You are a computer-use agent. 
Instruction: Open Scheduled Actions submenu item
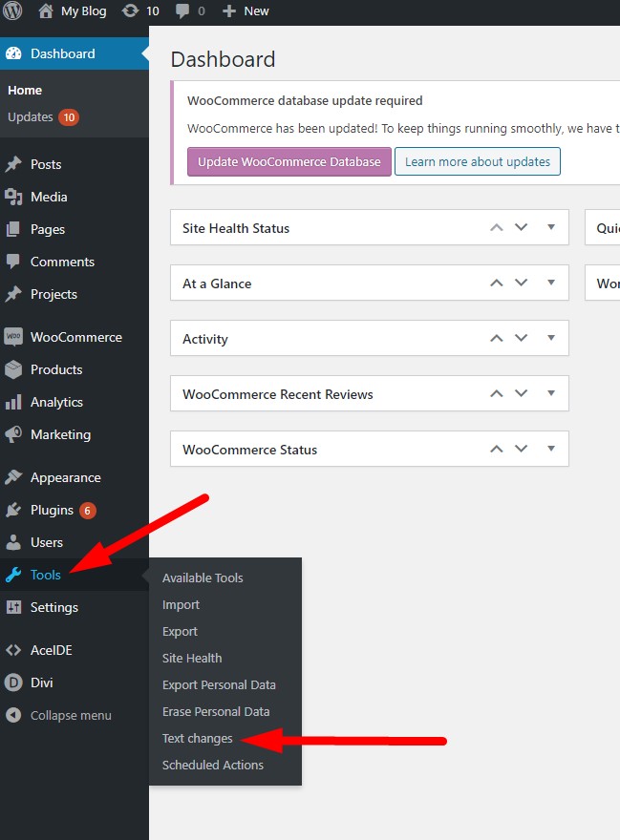[213, 765]
